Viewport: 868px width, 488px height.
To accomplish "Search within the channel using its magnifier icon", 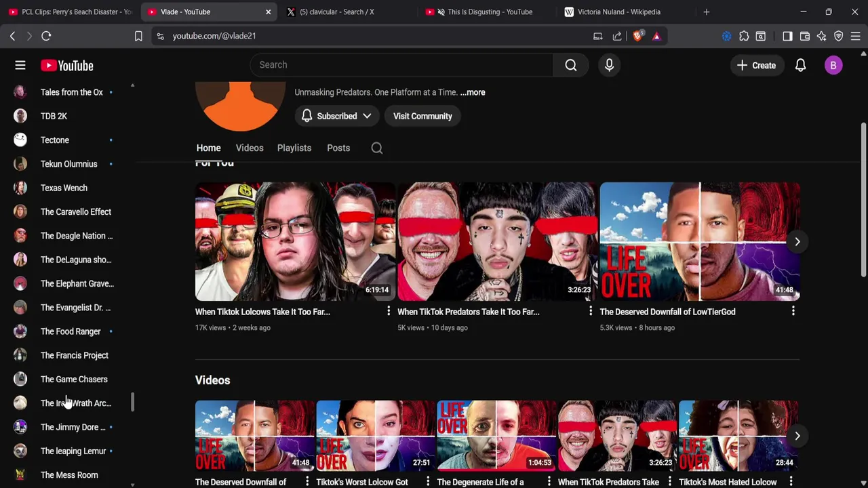I will [x=377, y=148].
